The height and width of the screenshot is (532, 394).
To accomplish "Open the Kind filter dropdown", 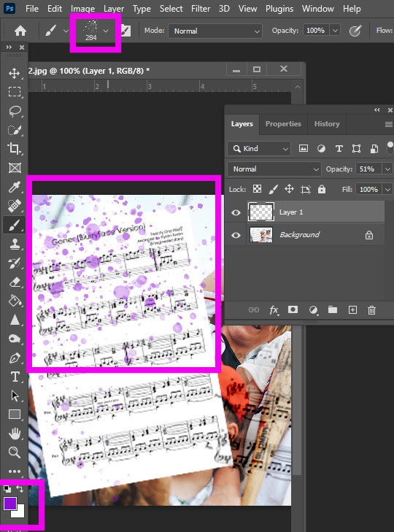I will [259, 149].
